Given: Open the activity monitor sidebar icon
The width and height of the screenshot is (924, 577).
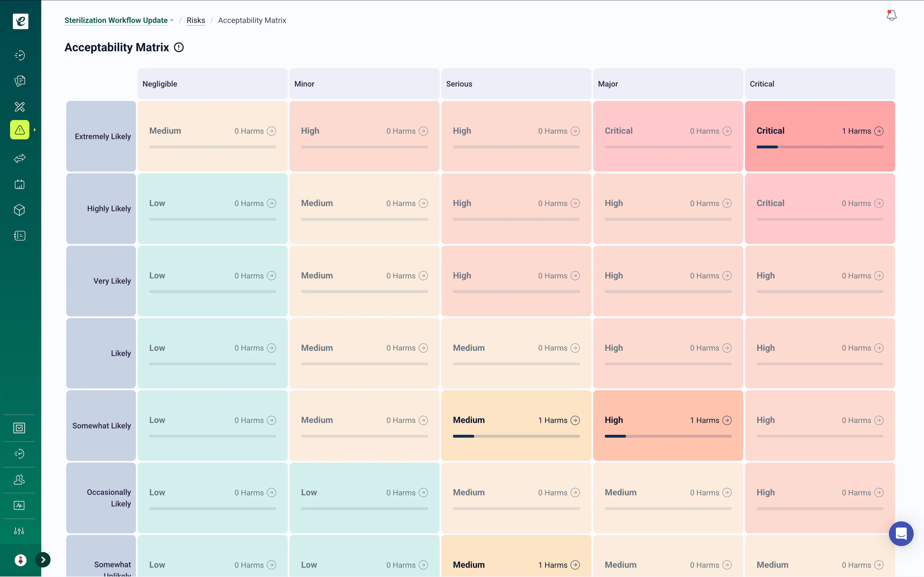Looking at the screenshot, I should pos(19,505).
